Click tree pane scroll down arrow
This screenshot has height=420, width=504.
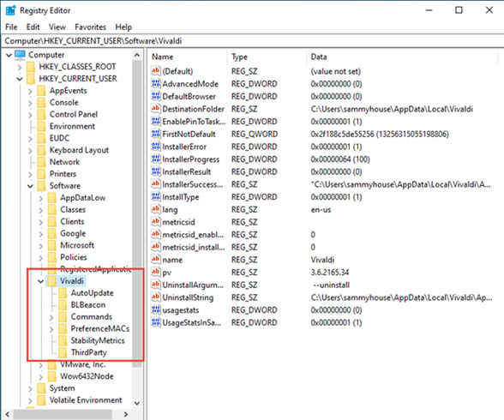click(x=137, y=403)
